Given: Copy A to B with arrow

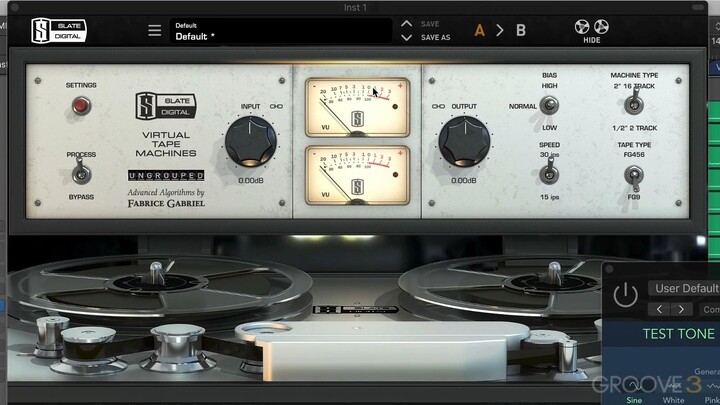Looking at the screenshot, I should (500, 30).
